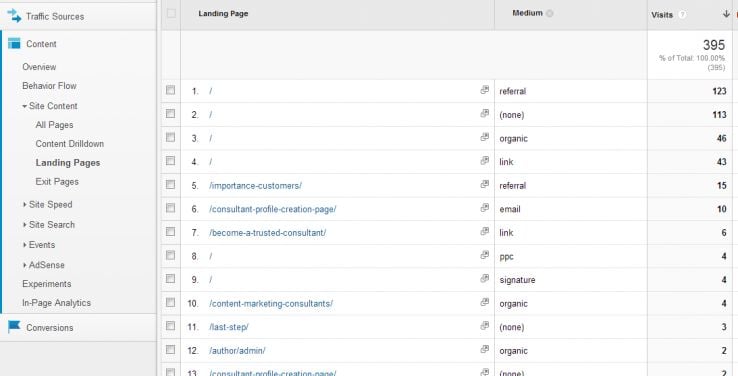Image resolution: width=738 pixels, height=376 pixels.
Task: Click external link icon for /last-step/ row
Action: tap(484, 326)
